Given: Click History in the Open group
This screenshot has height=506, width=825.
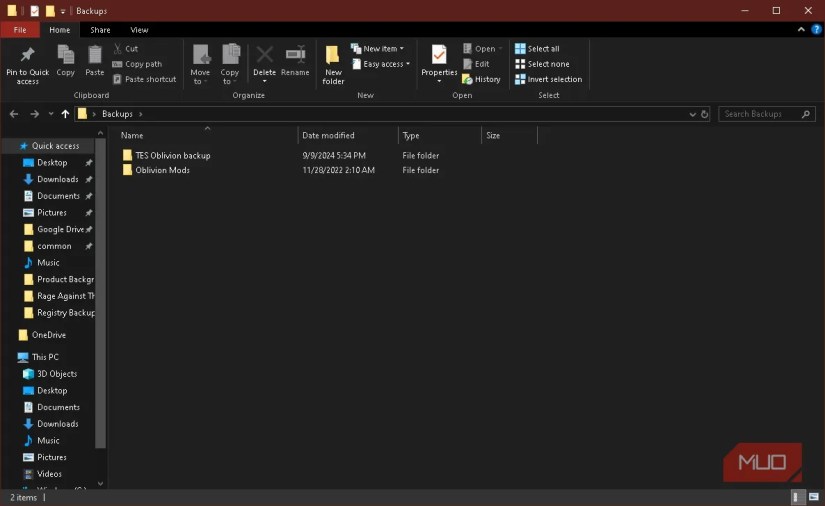Looking at the screenshot, I should point(481,79).
